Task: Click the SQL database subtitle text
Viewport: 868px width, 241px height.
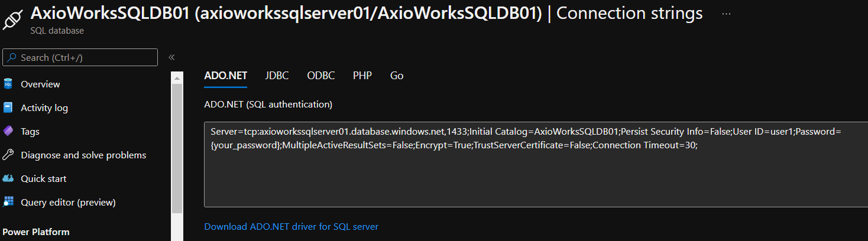Action: pyautogui.click(x=57, y=31)
